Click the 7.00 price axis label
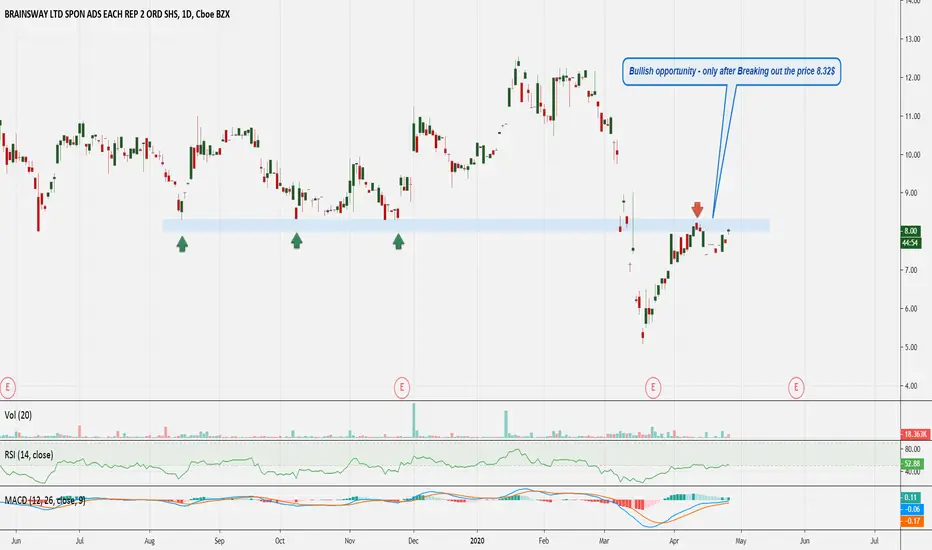 coord(913,271)
